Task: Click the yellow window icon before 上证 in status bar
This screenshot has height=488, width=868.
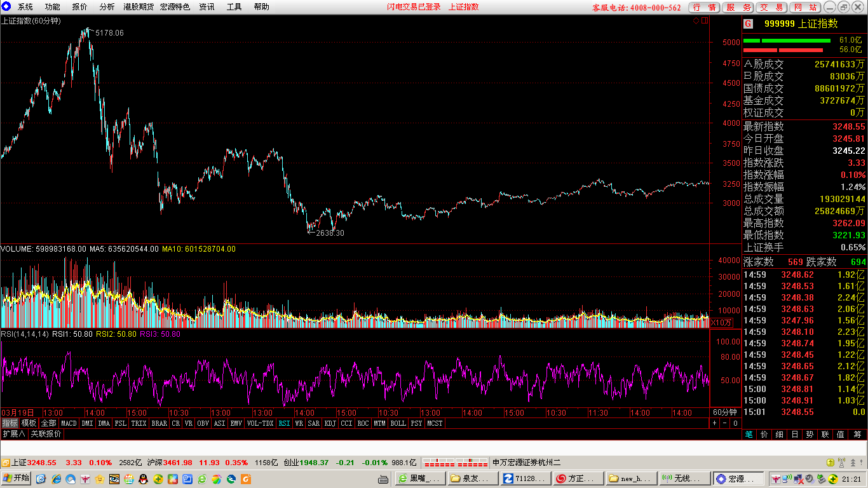Action: click(5, 463)
